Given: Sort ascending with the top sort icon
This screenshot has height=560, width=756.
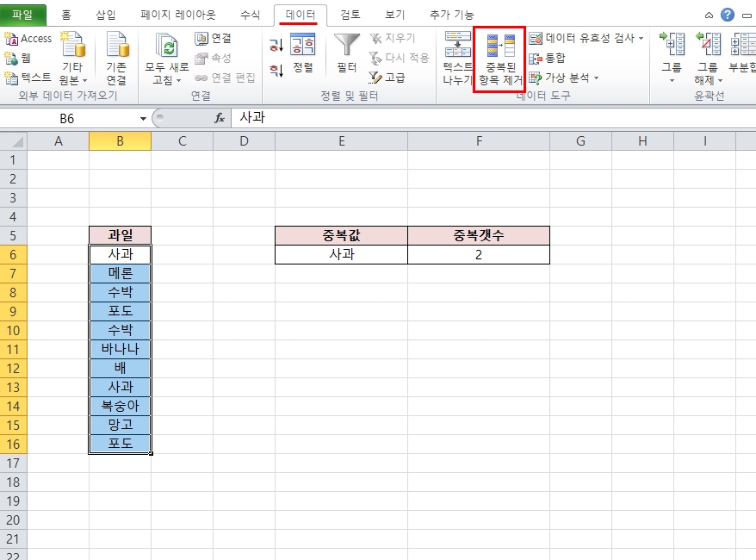Looking at the screenshot, I should click(276, 46).
